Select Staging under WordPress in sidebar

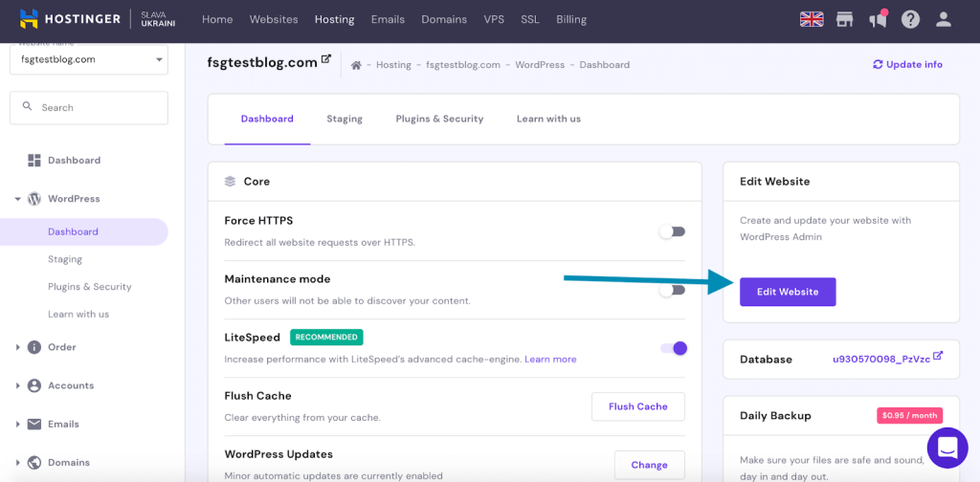(x=65, y=259)
